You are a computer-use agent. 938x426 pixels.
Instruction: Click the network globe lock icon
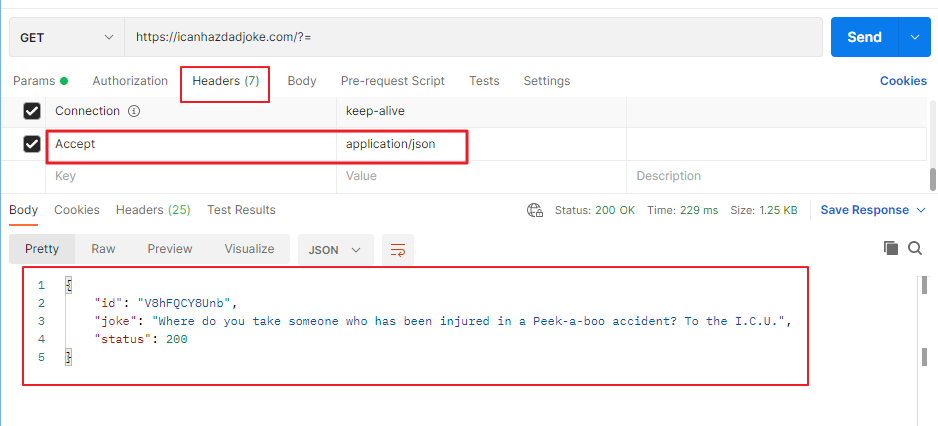pos(534,210)
